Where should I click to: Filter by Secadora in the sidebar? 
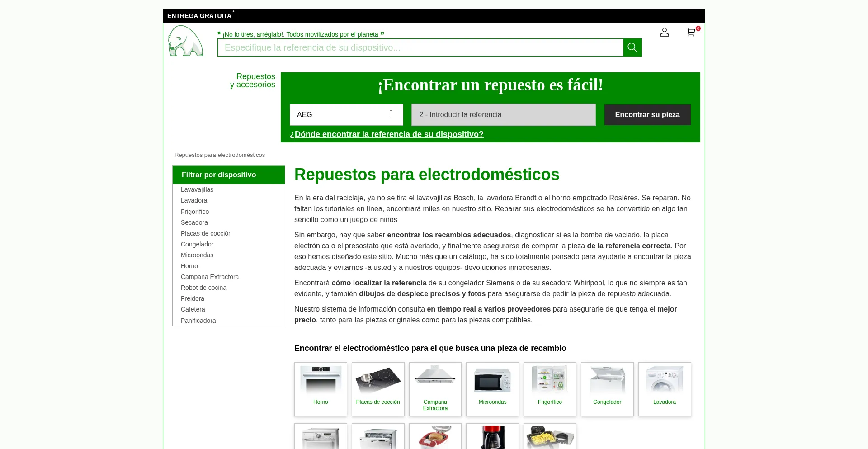click(194, 222)
